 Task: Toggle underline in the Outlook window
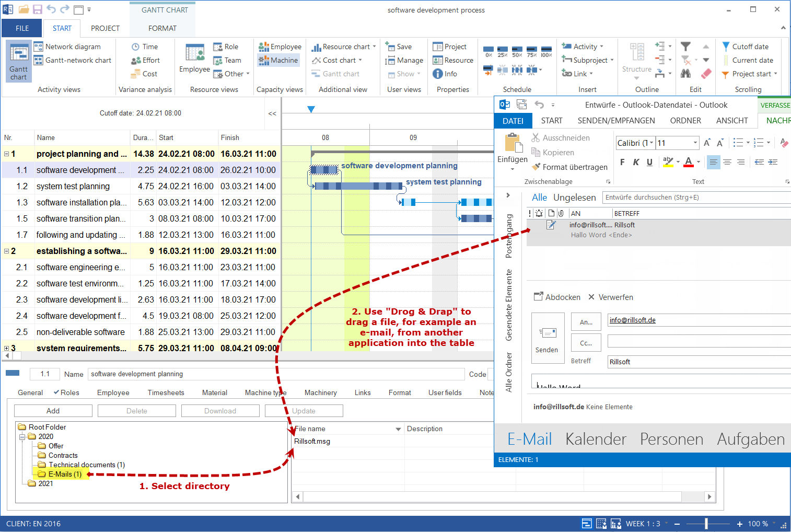tap(649, 162)
